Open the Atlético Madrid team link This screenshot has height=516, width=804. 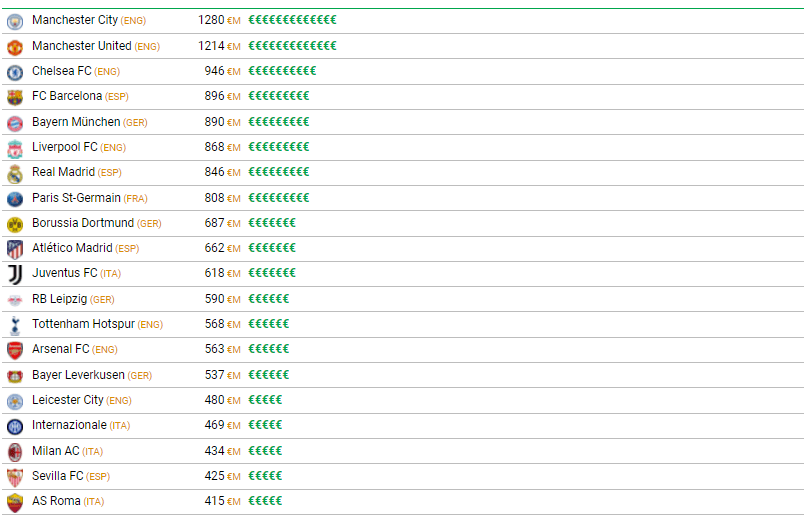(x=72, y=248)
